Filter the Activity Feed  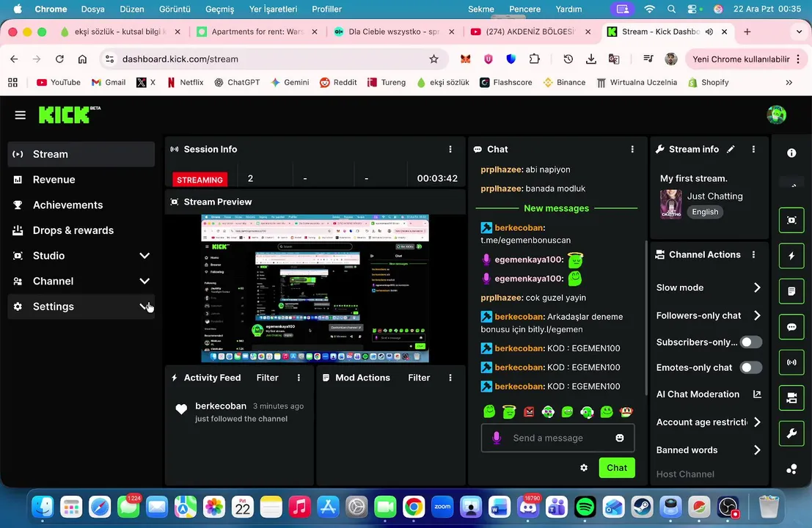tap(267, 378)
